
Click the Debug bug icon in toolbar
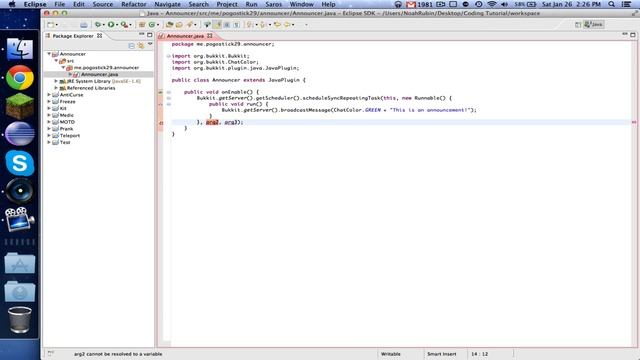pyautogui.click(x=98, y=25)
